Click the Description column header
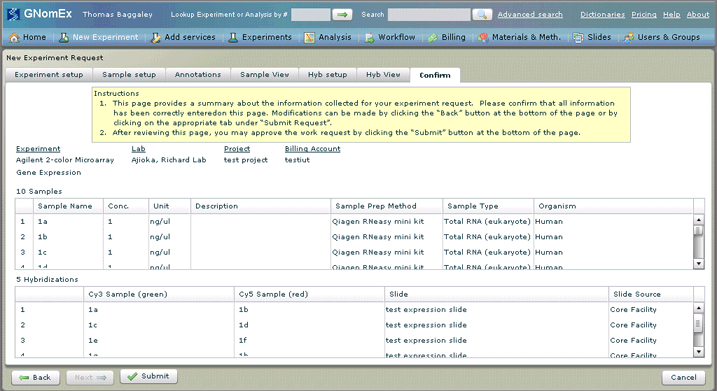The height and width of the screenshot is (391, 717). coord(261,206)
